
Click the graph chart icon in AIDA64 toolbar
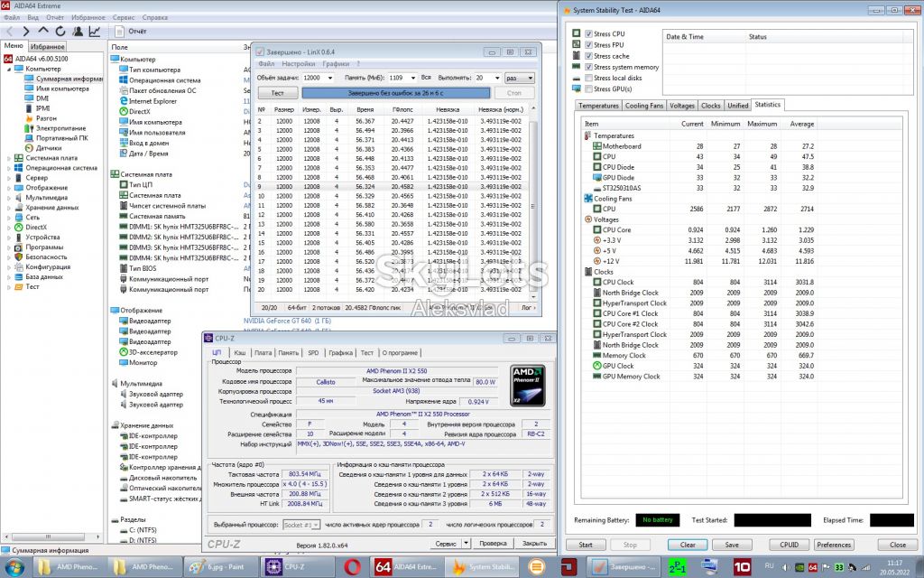point(94,32)
